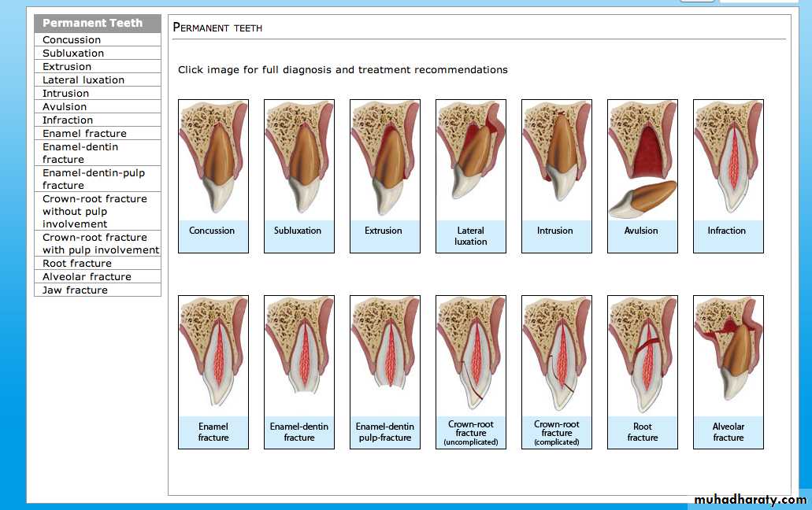The image size is (812, 510).
Task: Click uncomplicated Crown-root fracture caption
Action: 471,433
